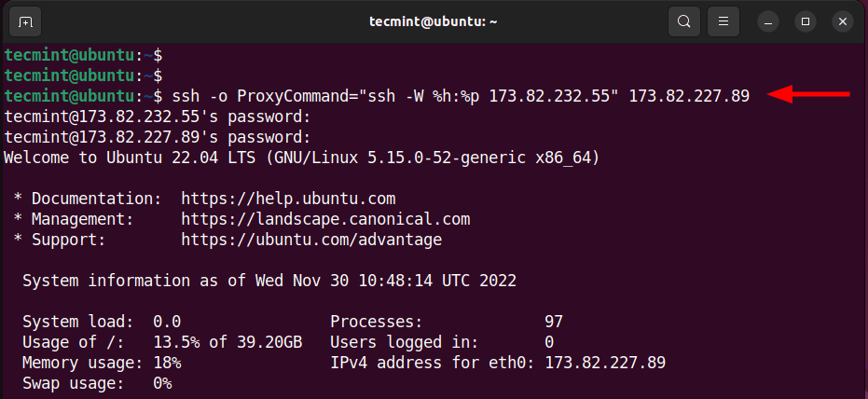
Task: Click the Welcome to Ubuntu 22.04 LTS line
Action: (301, 158)
